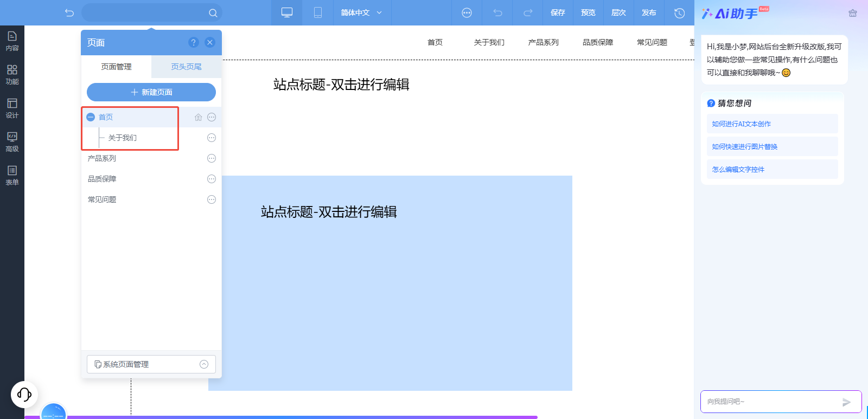Click 常见问题 in the site navigation menu

point(652,42)
